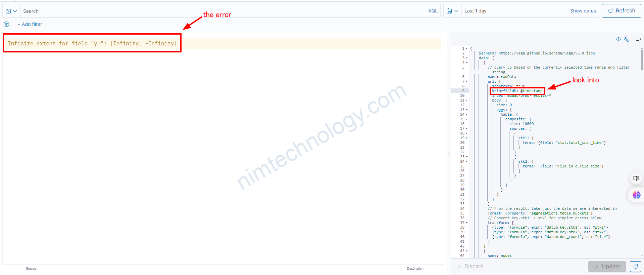Fold the transform array at line 37
The width and height of the screenshot is (644, 275).
pos(466,223)
